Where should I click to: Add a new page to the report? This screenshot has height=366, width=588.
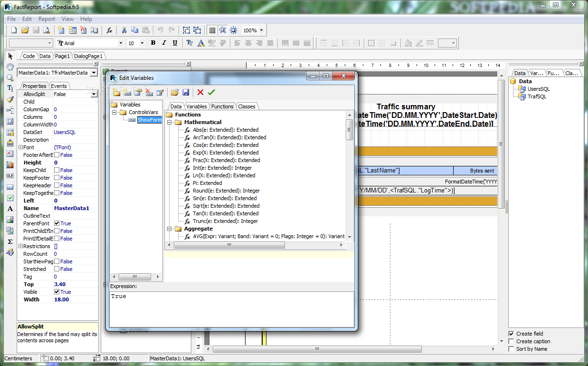tap(61, 30)
